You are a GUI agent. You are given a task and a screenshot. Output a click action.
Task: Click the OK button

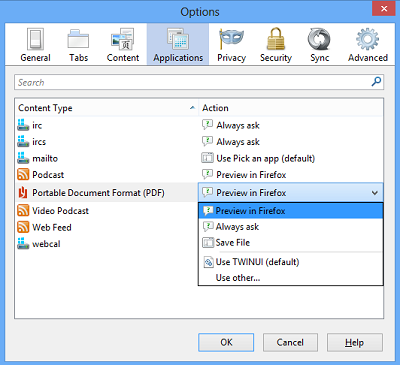[226, 342]
